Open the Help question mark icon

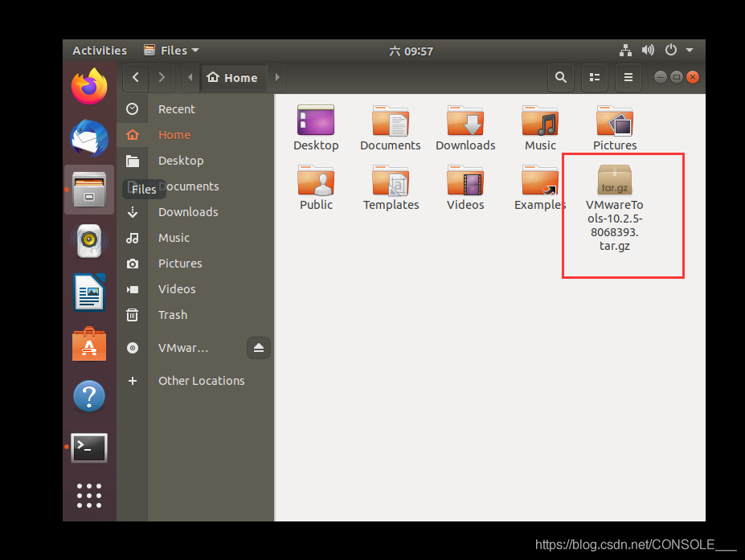(89, 396)
